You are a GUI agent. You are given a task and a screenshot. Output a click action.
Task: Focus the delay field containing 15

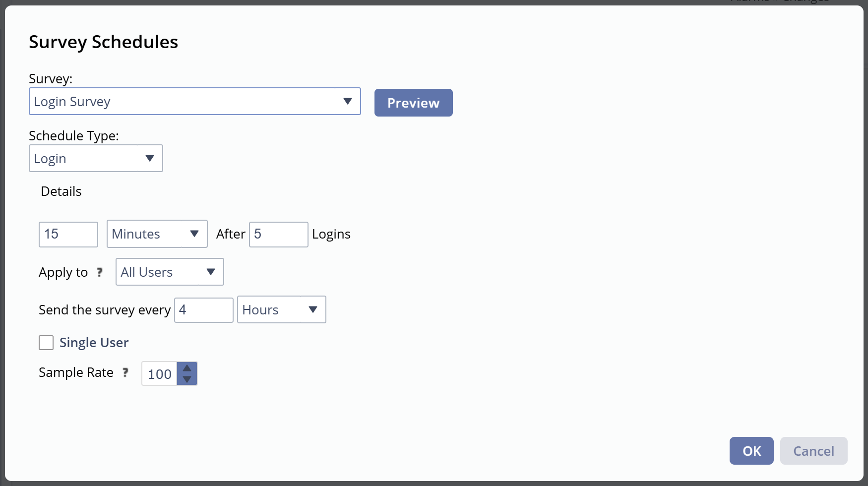click(68, 234)
